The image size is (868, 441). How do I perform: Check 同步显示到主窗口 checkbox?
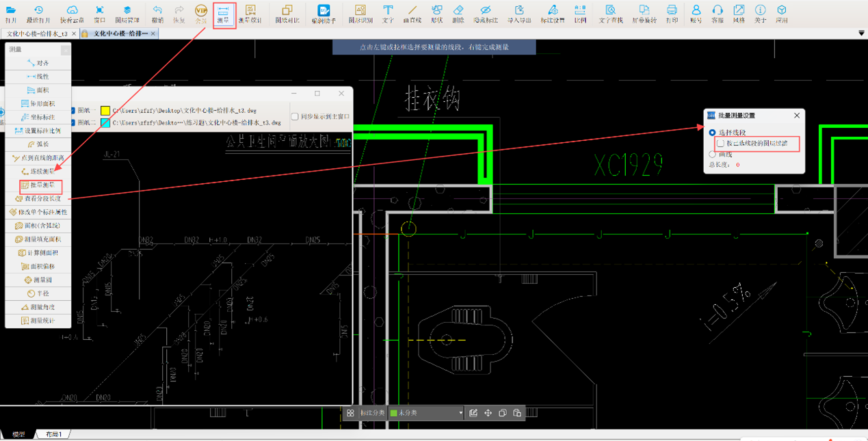[295, 117]
